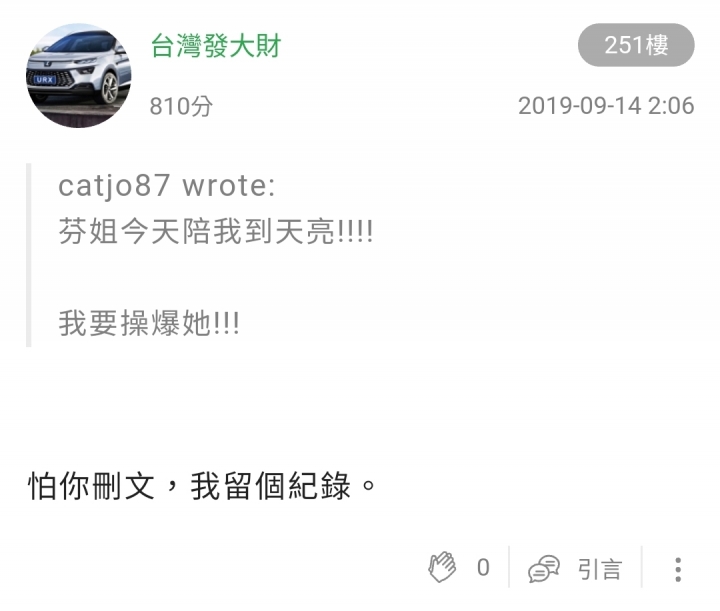Tap the clapping hands like icon
Image resolution: width=720 pixels, height=611 pixels.
point(442,567)
